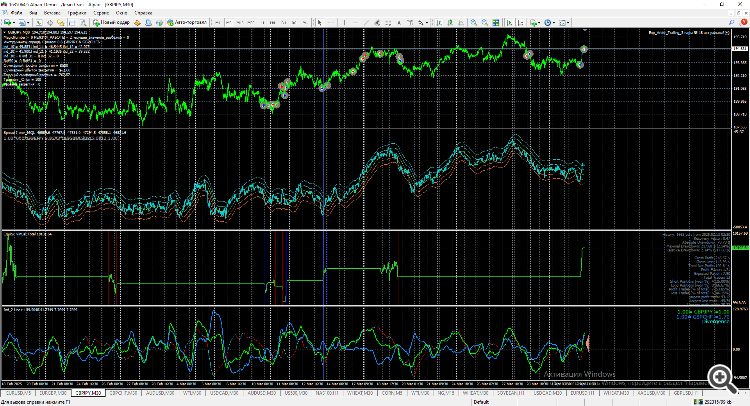The width and height of the screenshot is (750, 406).
Task: Select the Arrows drawing tool
Action: point(420,22)
